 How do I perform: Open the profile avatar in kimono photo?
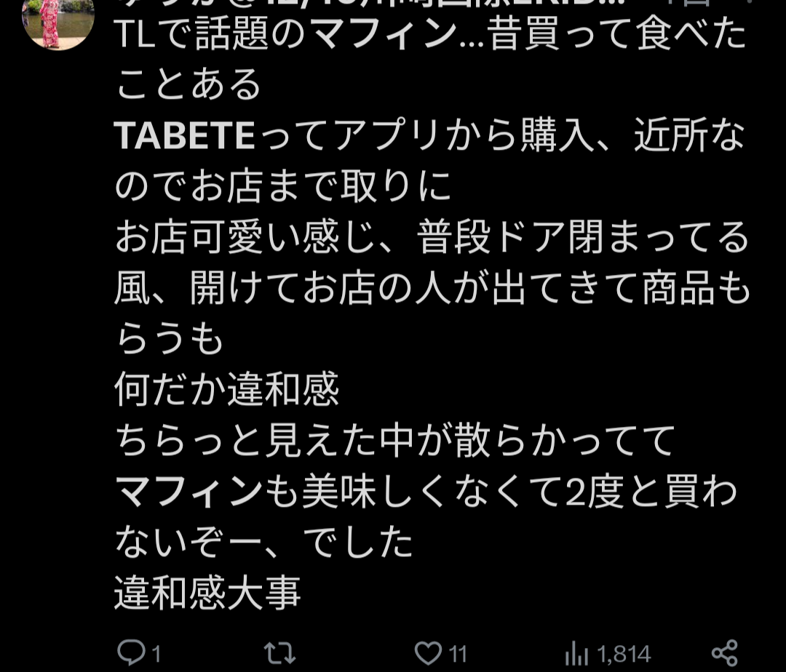pos(58,22)
